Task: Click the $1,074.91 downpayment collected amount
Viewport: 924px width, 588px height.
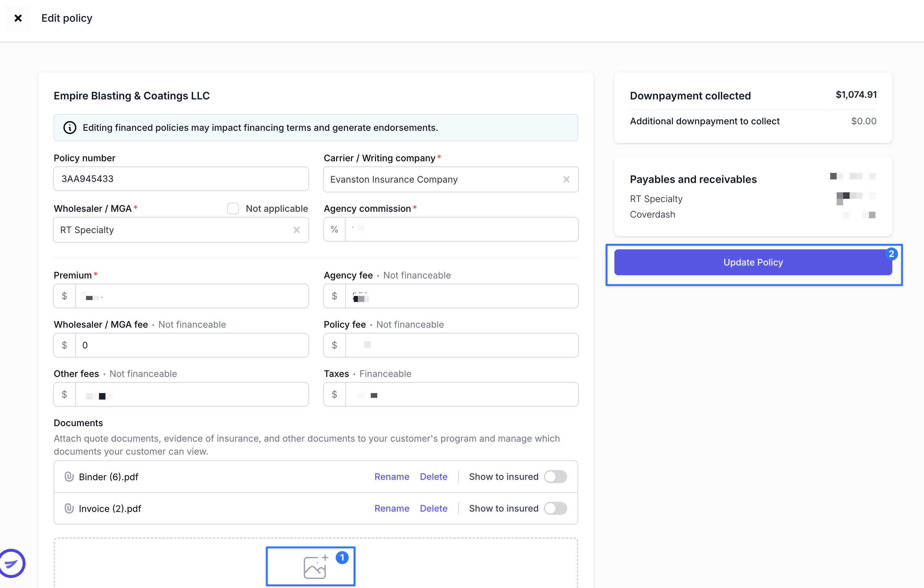Action: point(856,95)
